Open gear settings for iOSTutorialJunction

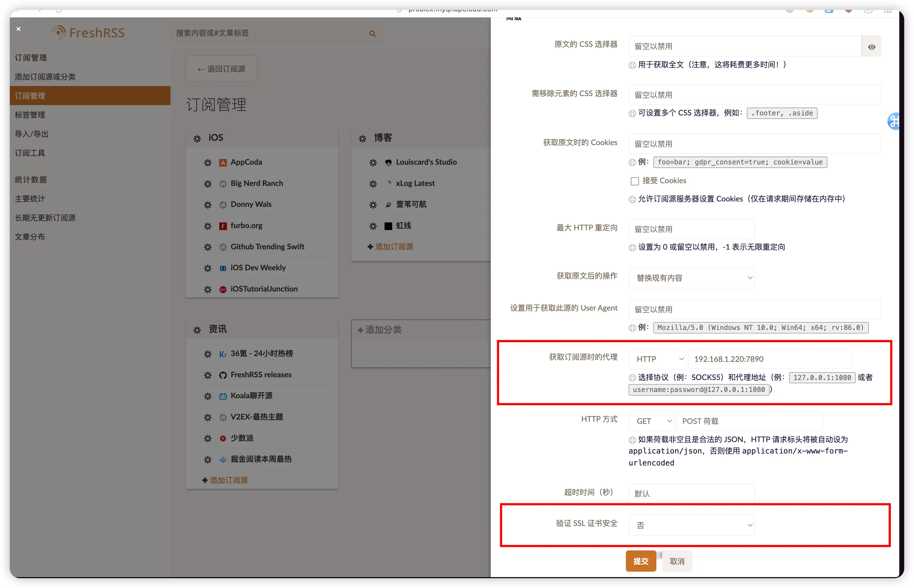tap(208, 289)
